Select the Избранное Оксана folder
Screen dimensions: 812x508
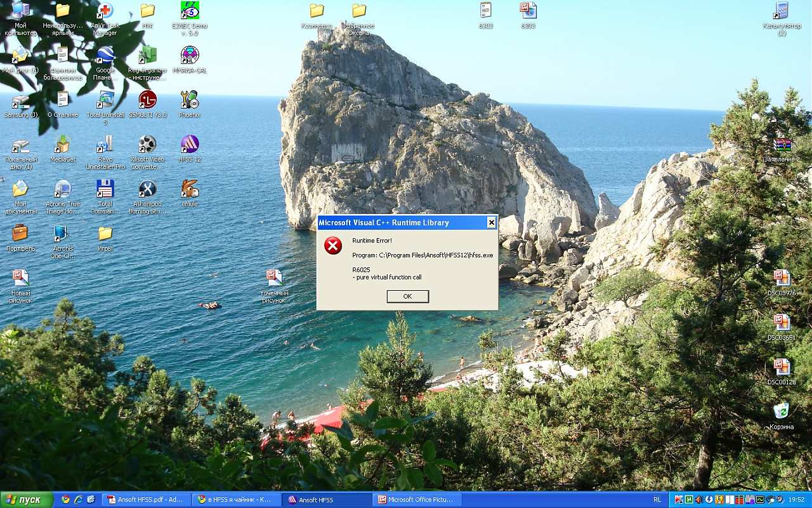358,18
